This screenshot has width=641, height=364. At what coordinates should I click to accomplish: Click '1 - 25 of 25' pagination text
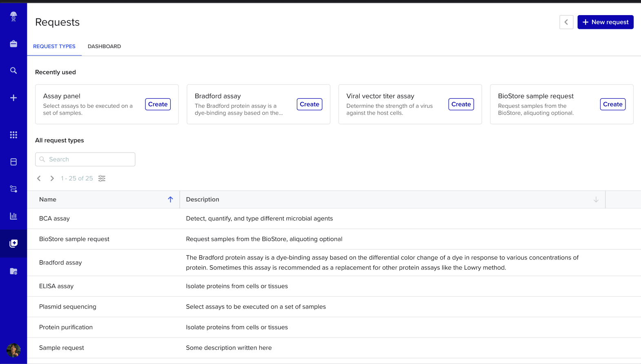77,178
